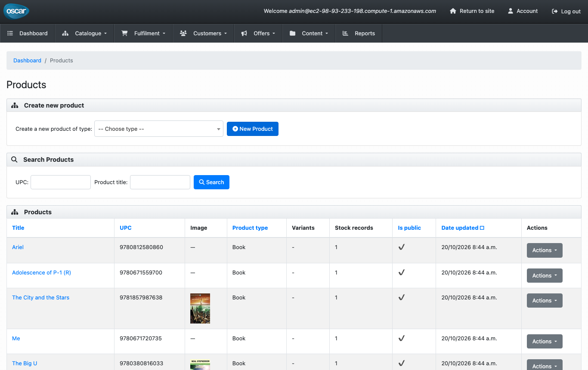This screenshot has width=588, height=370.
Task: Click The City and the Stars cover thumbnail
Action: (200, 308)
